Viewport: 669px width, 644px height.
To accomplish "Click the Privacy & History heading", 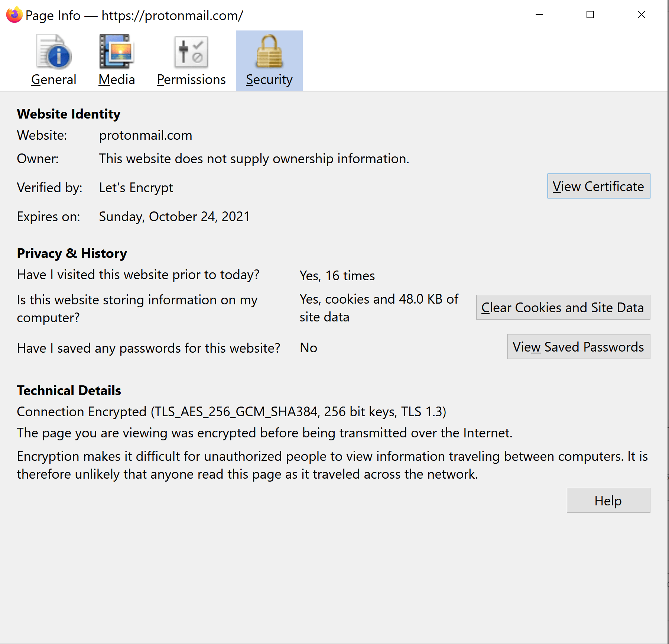I will click(72, 253).
